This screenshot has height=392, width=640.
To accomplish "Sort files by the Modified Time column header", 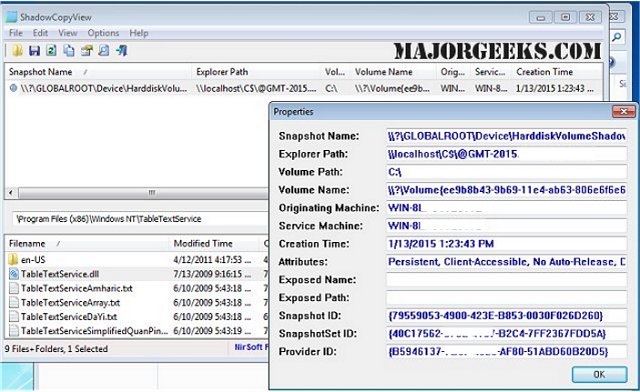I will click(214, 244).
